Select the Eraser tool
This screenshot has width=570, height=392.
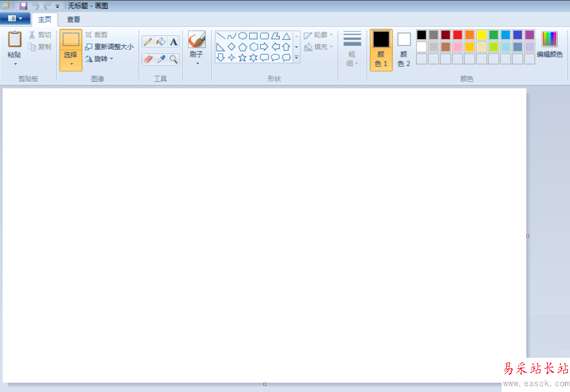coord(148,59)
